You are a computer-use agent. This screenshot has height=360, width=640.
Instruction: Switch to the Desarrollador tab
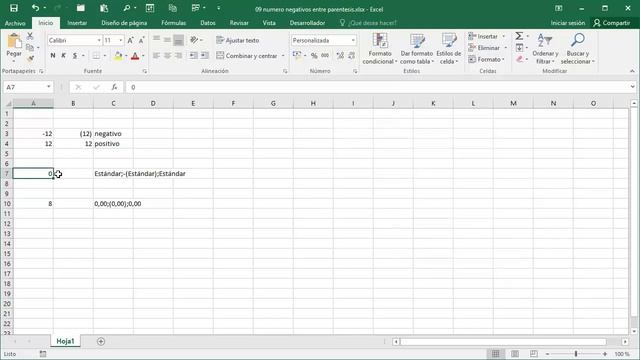[307, 23]
